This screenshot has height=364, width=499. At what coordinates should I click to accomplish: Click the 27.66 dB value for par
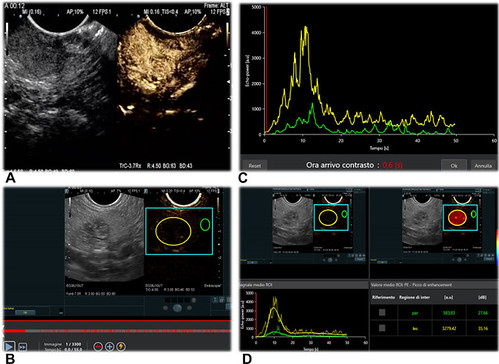point(483,313)
